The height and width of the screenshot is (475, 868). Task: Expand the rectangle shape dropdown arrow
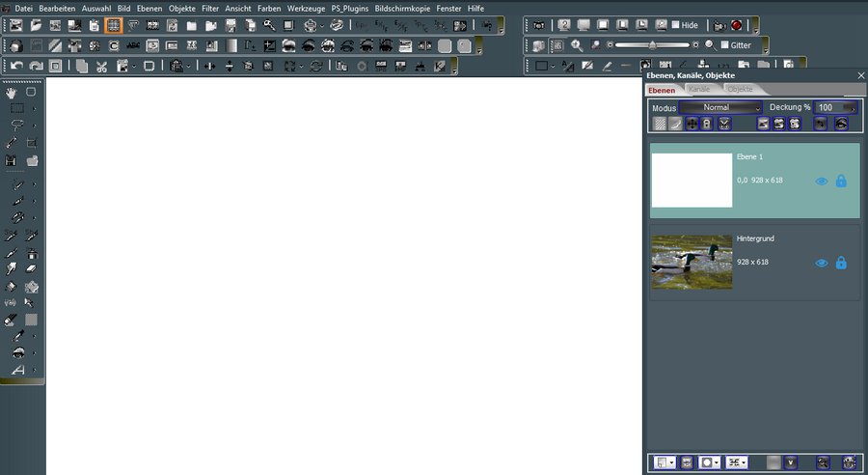tap(553, 67)
